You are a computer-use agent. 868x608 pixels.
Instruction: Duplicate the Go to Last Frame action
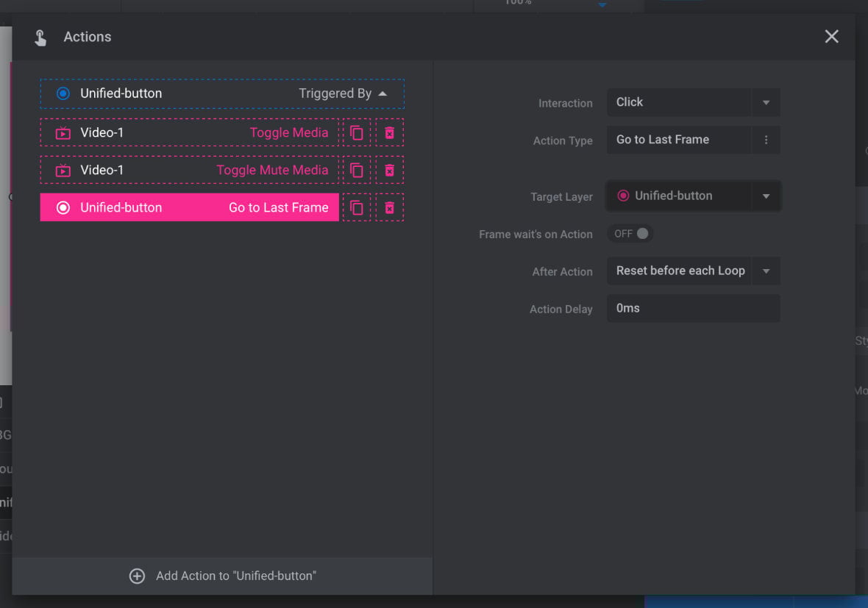357,207
